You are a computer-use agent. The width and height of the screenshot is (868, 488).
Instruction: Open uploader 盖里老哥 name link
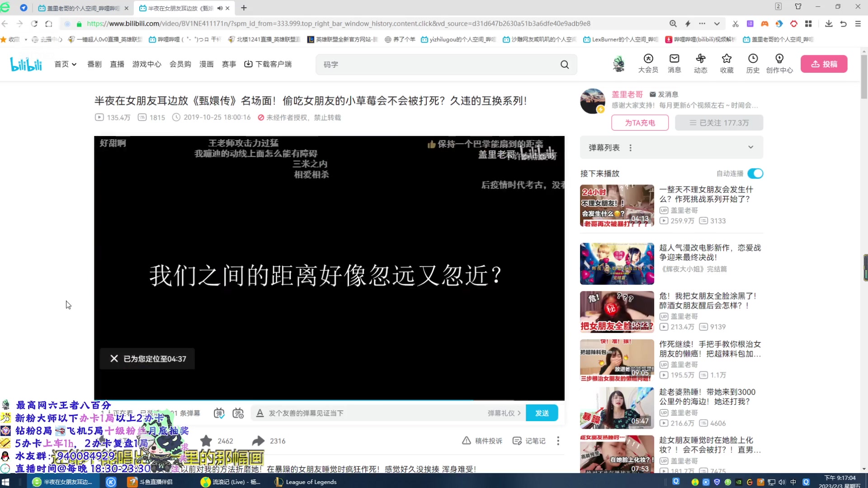pyautogui.click(x=627, y=94)
